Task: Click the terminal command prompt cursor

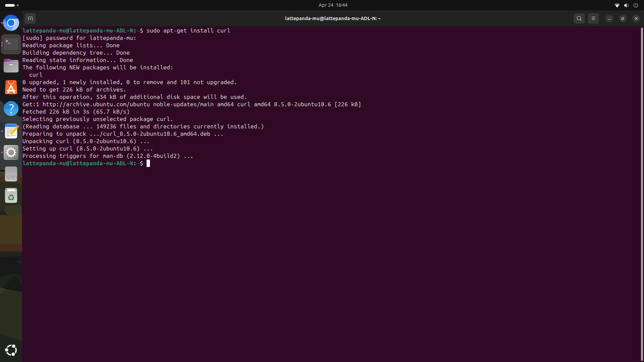Action: [x=148, y=163]
